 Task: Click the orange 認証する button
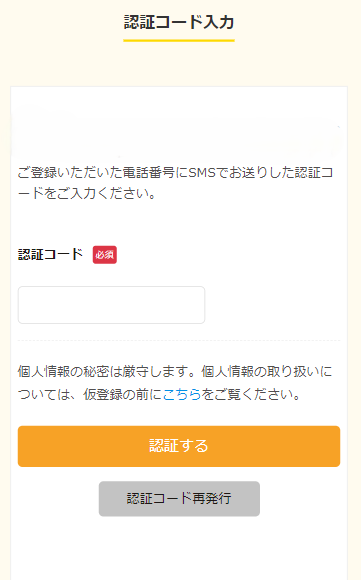point(179,446)
